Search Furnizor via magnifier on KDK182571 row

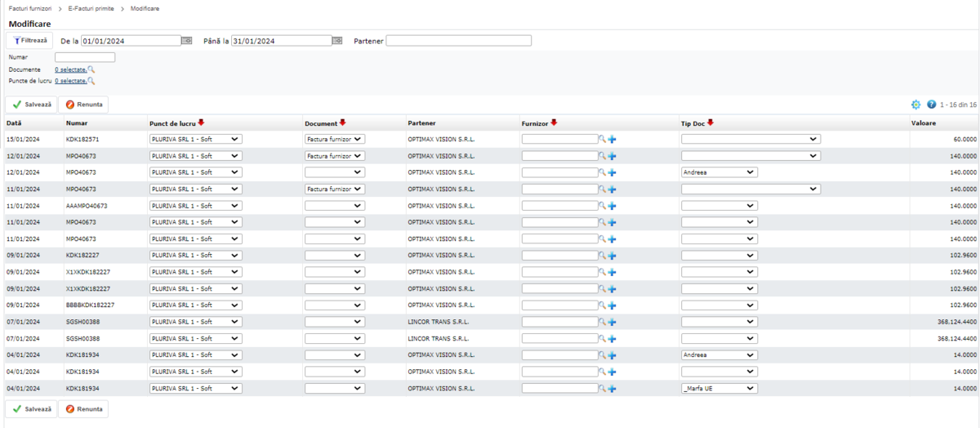click(x=603, y=140)
